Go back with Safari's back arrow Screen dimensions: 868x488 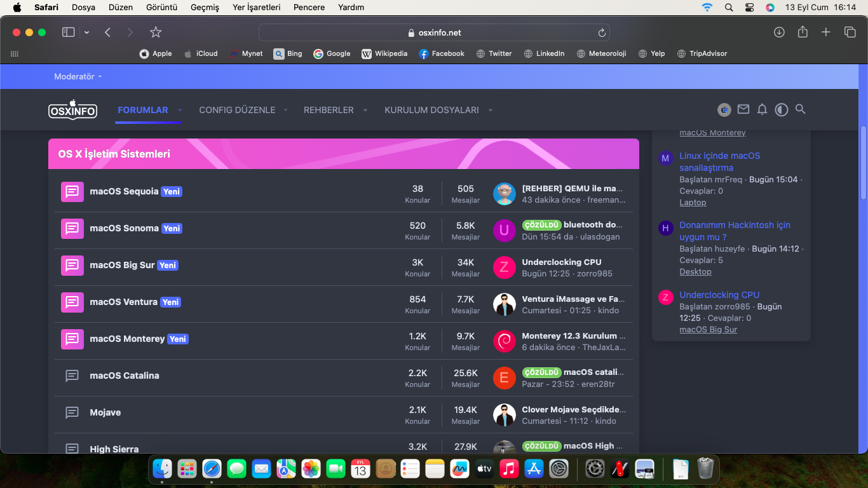tap(107, 32)
